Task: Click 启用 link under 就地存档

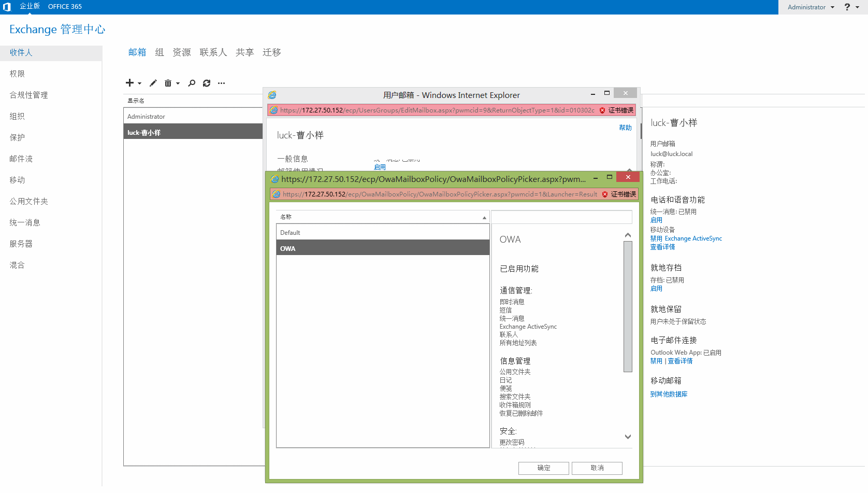Action: point(656,289)
